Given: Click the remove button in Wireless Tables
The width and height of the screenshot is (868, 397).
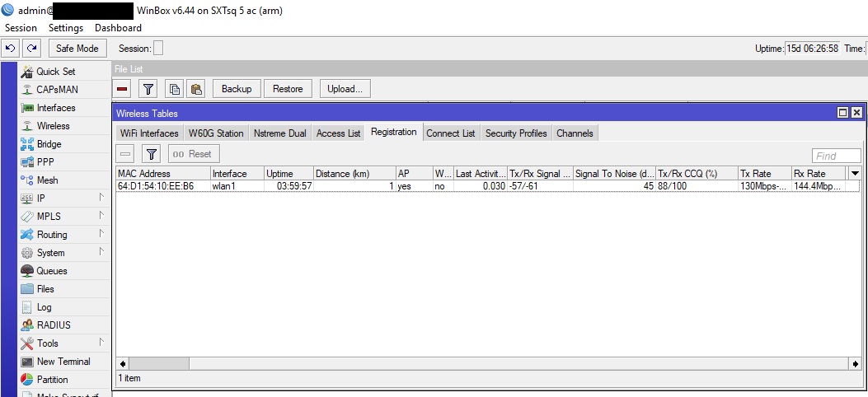Looking at the screenshot, I should click(125, 154).
